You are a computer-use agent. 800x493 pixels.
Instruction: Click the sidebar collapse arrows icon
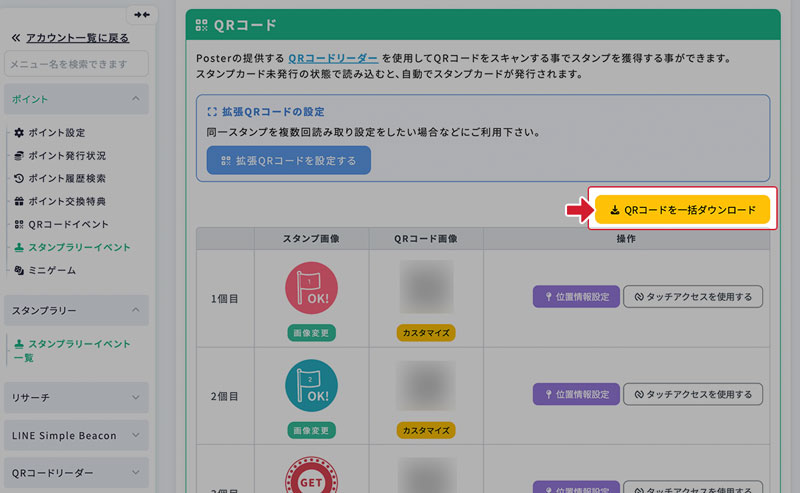[142, 15]
